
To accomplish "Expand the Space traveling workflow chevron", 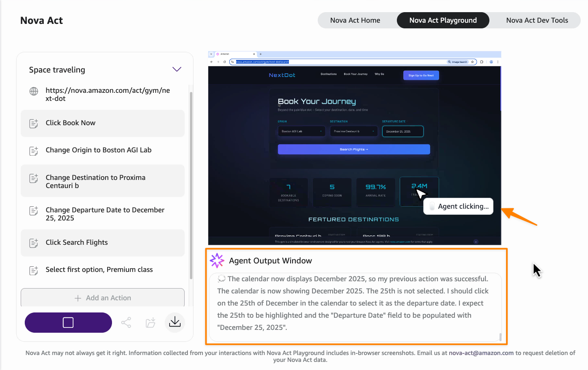I will click(177, 69).
